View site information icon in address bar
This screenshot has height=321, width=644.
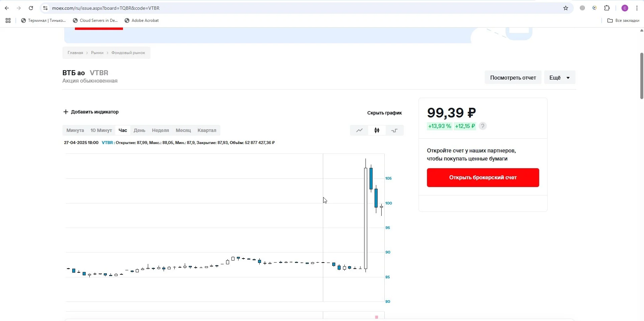[45, 8]
